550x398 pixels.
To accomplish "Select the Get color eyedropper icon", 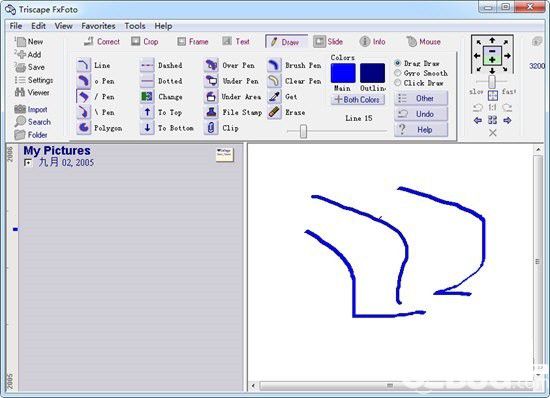I will point(274,96).
